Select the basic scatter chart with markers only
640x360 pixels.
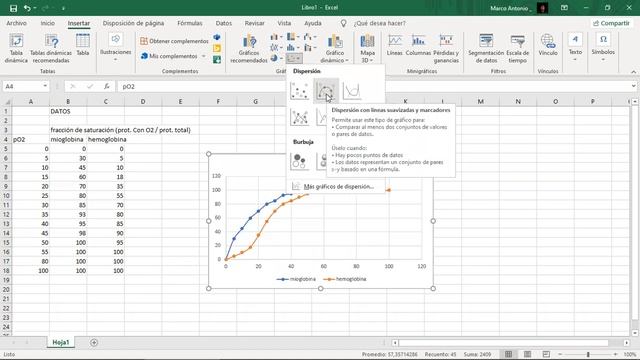[x=299, y=91]
